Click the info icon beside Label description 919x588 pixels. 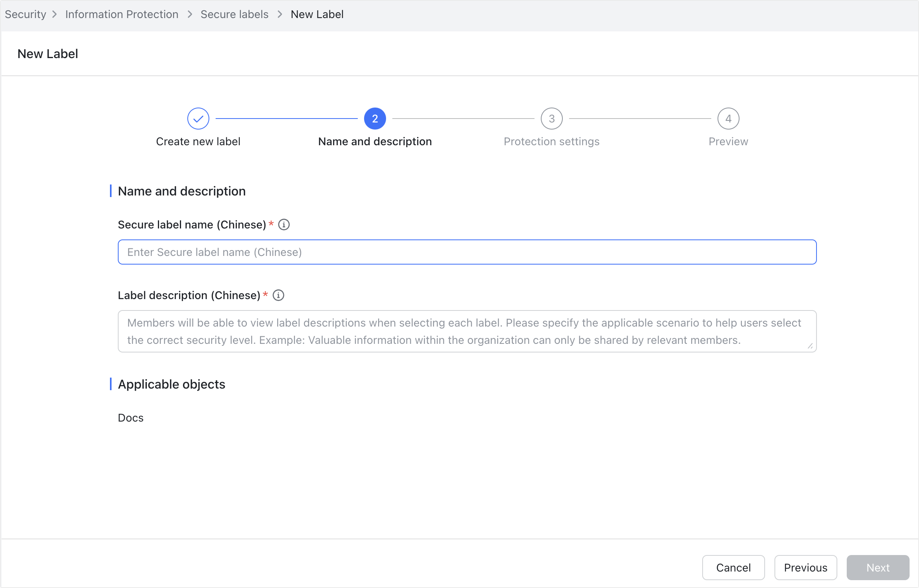(x=278, y=295)
